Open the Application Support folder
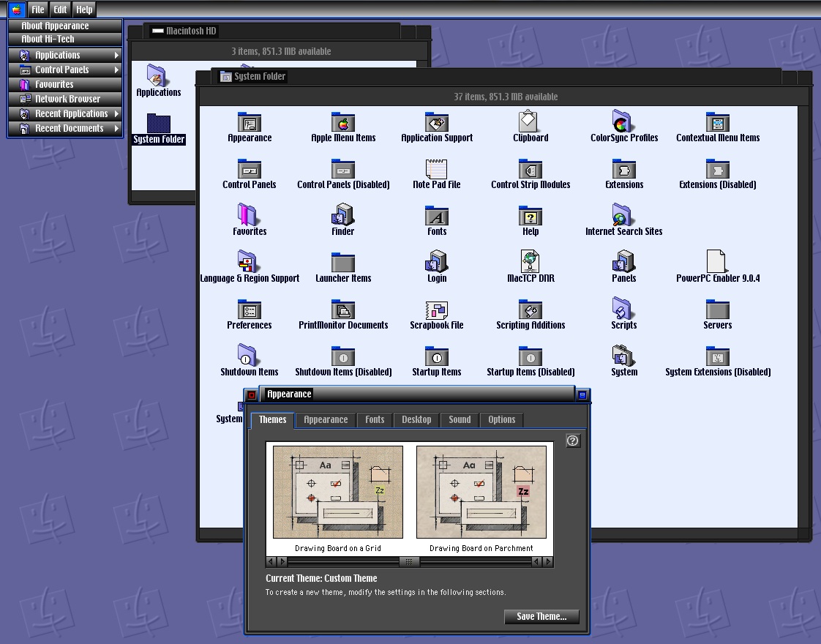The height and width of the screenshot is (644, 821). pyautogui.click(x=437, y=122)
